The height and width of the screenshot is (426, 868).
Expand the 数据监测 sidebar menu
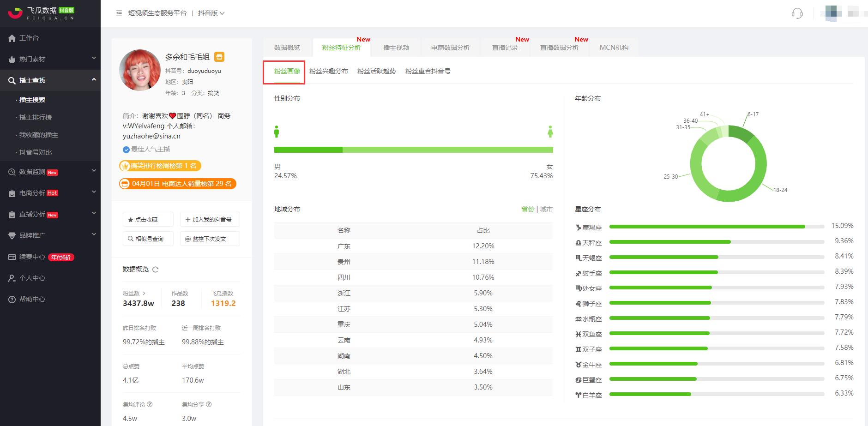[94, 171]
